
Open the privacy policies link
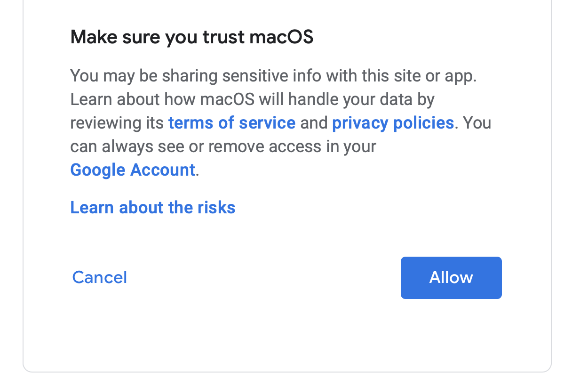[393, 123]
